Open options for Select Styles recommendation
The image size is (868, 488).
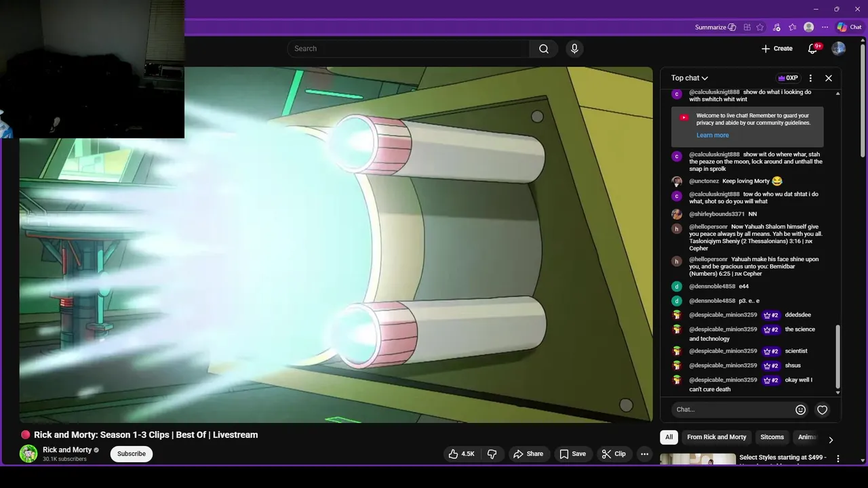point(838,459)
